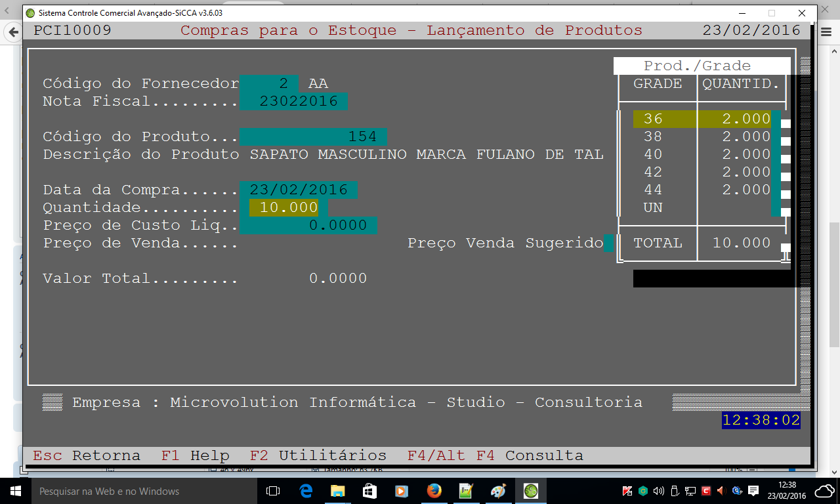Click the Valor Total value 0.0000
The width and height of the screenshot is (840, 504).
(x=338, y=278)
